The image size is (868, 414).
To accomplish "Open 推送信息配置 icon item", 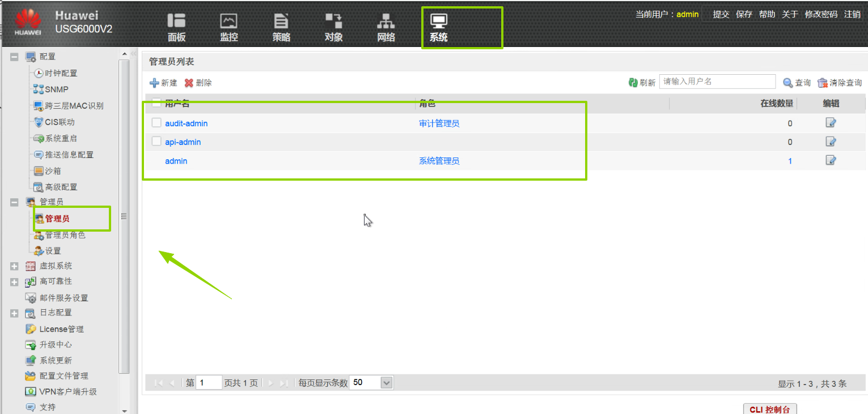I will (x=63, y=155).
